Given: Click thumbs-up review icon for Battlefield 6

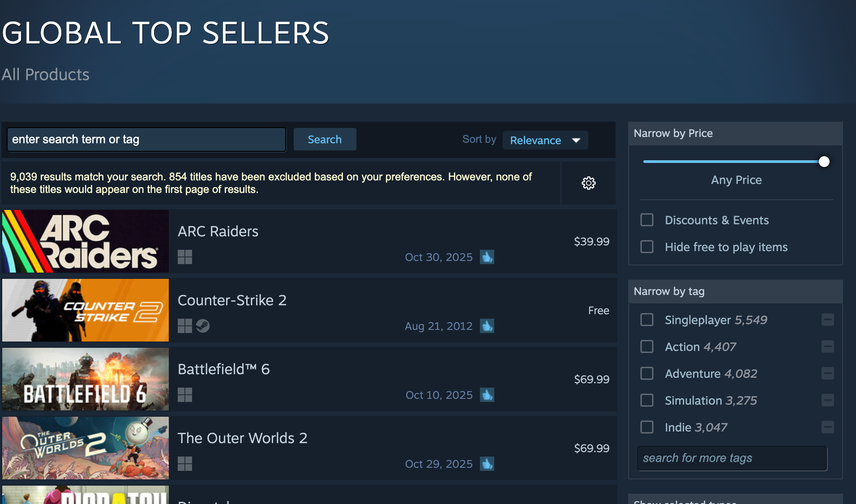Looking at the screenshot, I should coord(487,395).
